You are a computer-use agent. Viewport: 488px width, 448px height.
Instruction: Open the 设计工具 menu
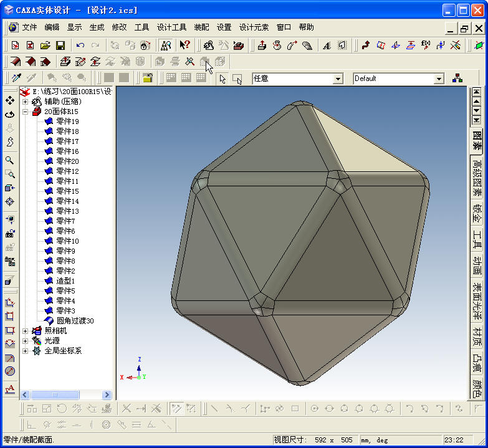(171, 27)
